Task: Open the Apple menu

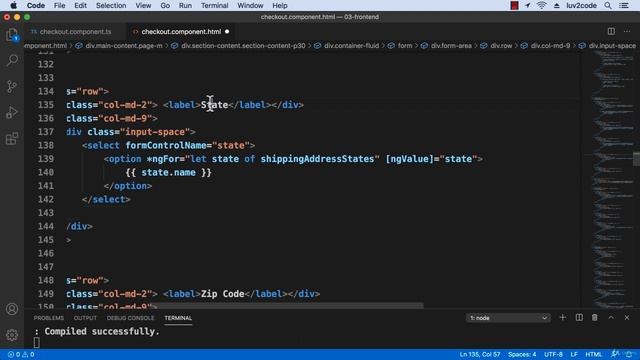Action: (13, 5)
